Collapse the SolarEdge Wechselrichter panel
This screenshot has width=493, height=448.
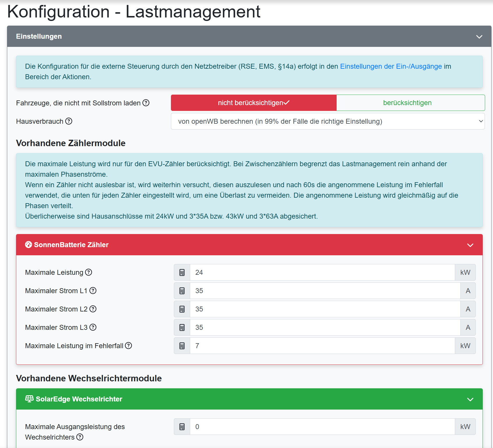(x=470, y=399)
